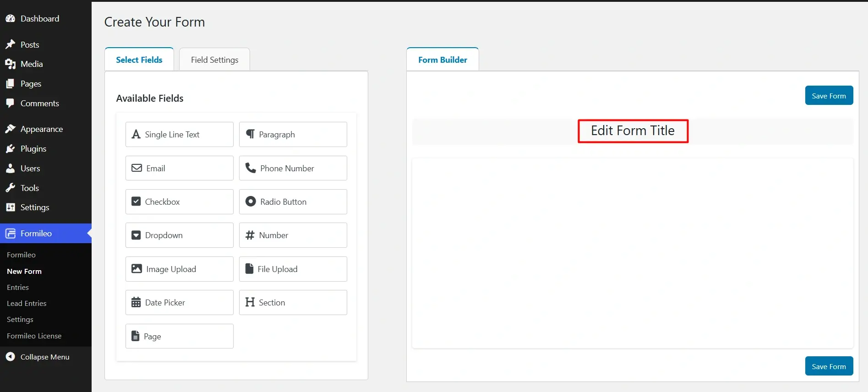The image size is (868, 392).
Task: Click the Image Upload picture icon
Action: point(136,269)
